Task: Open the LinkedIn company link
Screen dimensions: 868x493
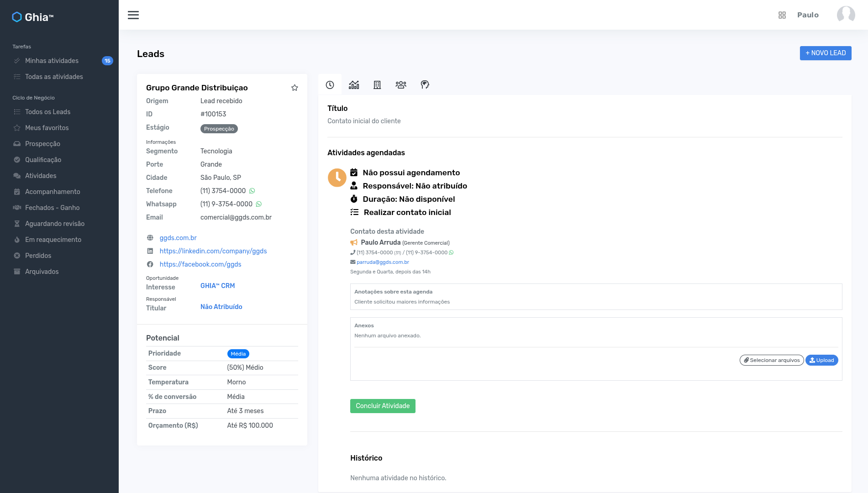Action: [x=213, y=251]
